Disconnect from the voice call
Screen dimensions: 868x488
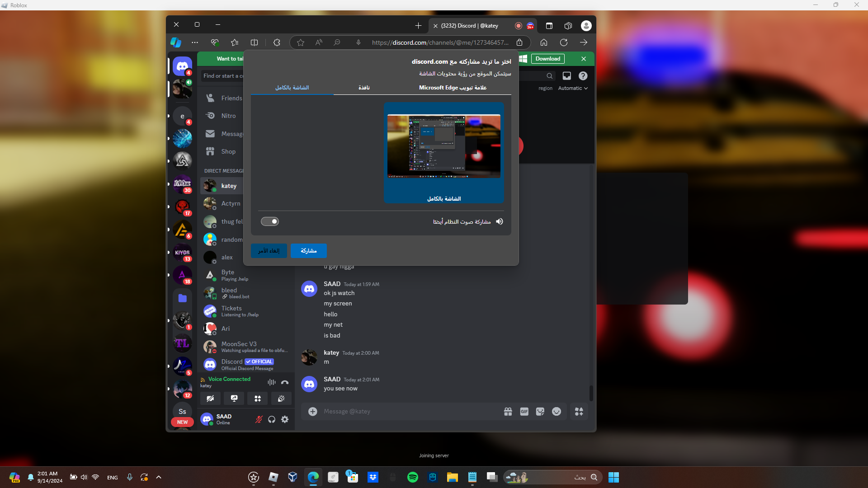285,382
